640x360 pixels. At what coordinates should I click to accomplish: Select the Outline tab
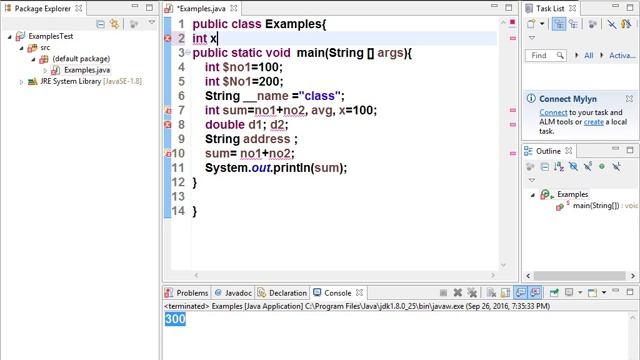click(x=548, y=151)
